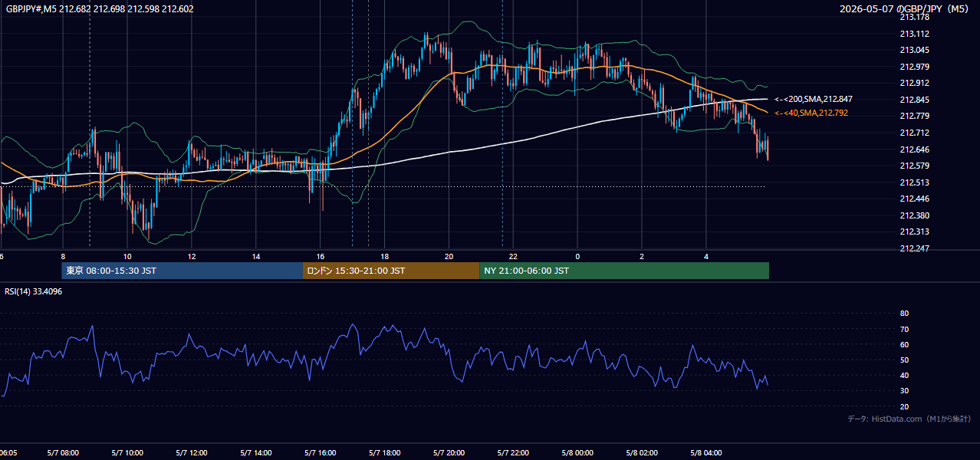Click hour tick 18 on price chart axis
The width and height of the screenshot is (980, 460).
click(x=385, y=257)
